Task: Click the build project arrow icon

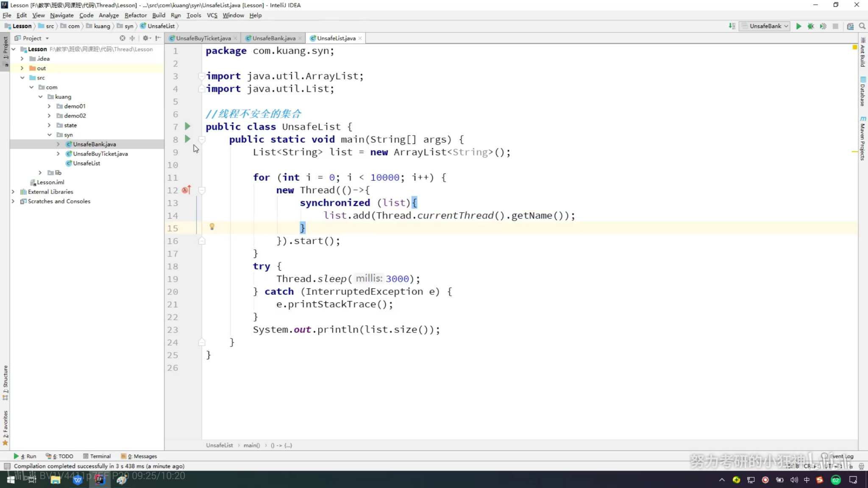Action: (732, 26)
